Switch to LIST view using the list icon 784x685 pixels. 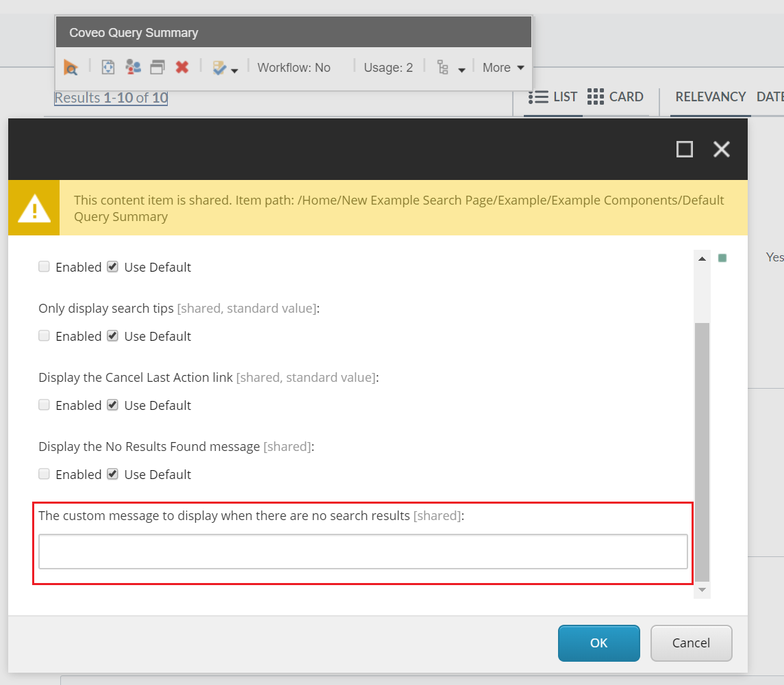click(553, 96)
